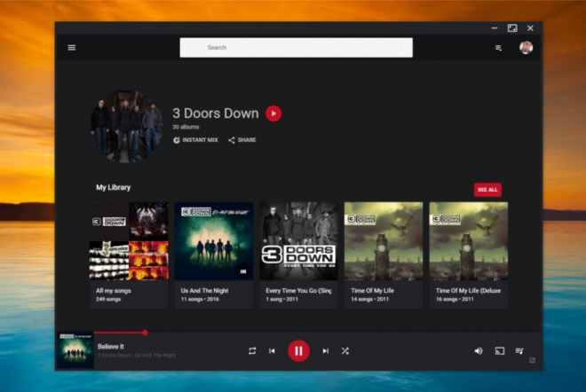The width and height of the screenshot is (586, 392).
Task: Click the See All button
Action: [x=487, y=190]
